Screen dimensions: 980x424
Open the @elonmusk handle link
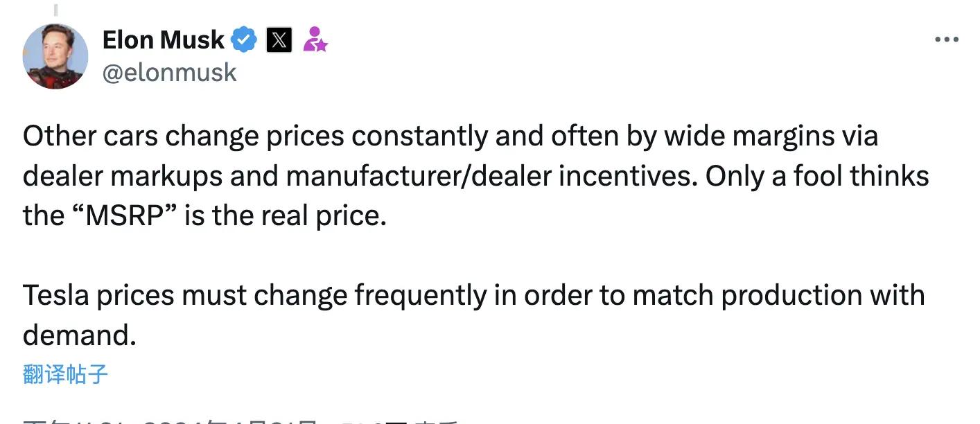point(170,72)
